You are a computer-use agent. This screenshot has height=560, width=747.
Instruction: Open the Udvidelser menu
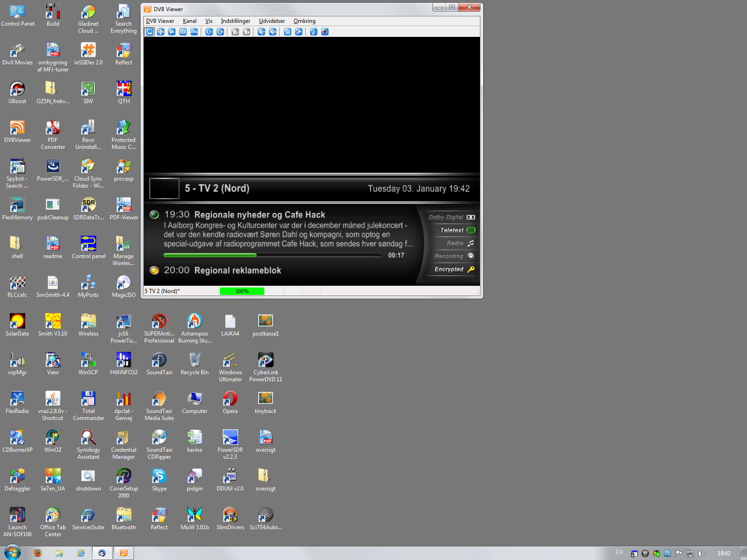click(x=272, y=21)
